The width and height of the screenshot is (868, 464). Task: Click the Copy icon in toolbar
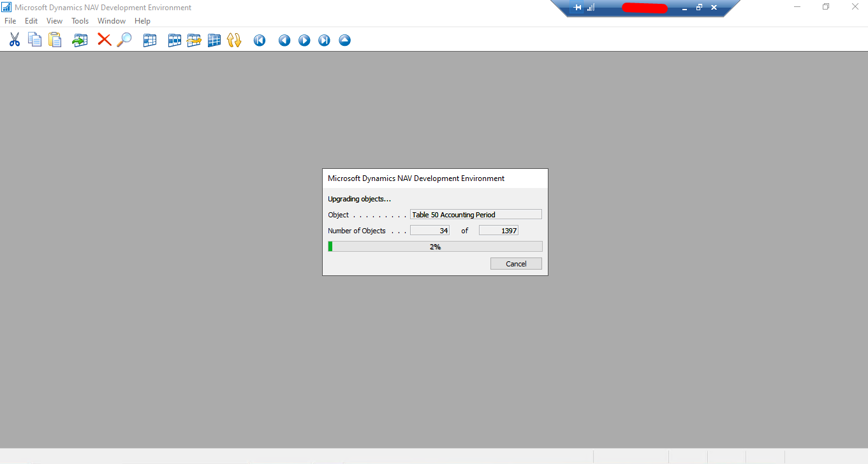pyautogui.click(x=34, y=40)
